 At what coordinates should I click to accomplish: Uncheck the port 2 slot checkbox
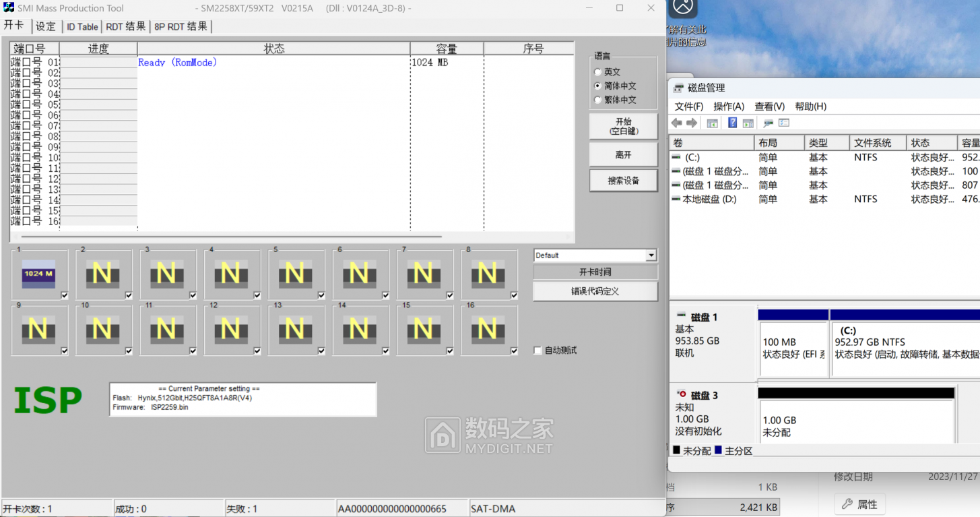click(129, 295)
